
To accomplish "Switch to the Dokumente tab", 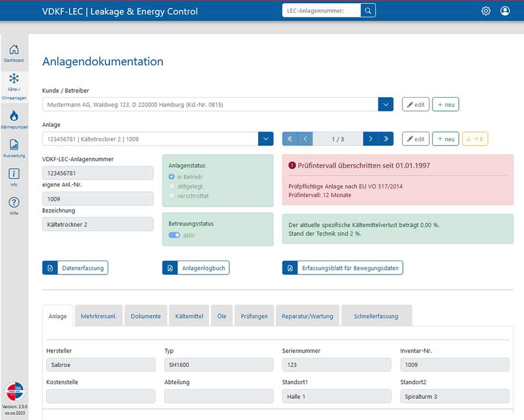I will [x=146, y=316].
